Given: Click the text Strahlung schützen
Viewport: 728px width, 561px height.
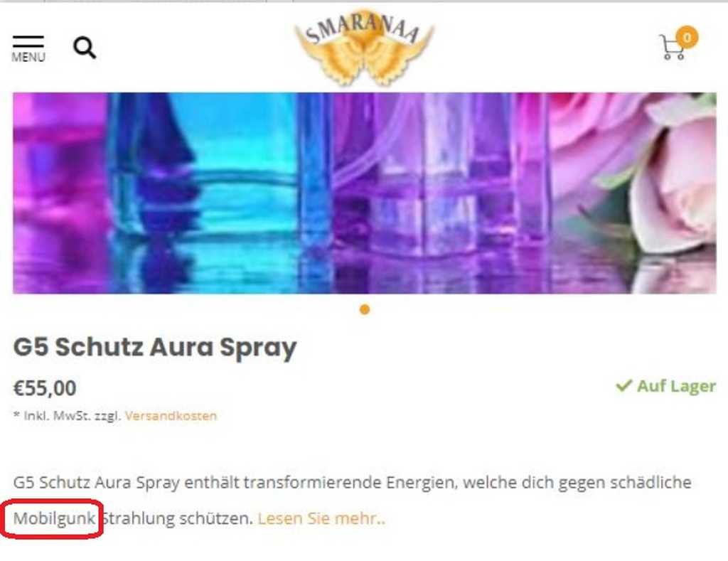Looking at the screenshot, I should coord(177,518).
